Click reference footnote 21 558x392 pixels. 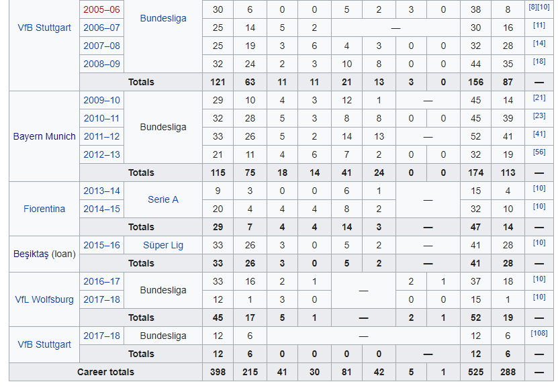[539, 97]
